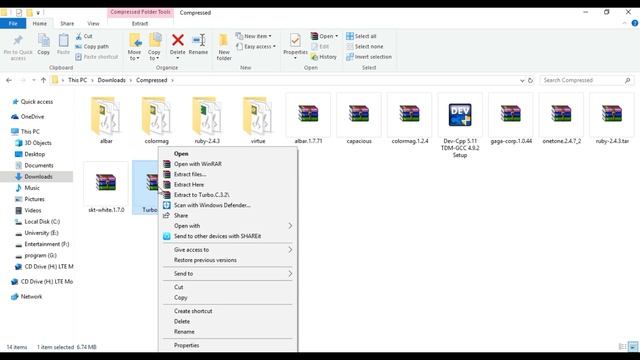Click Copy path in the ribbon

[x=92, y=47]
